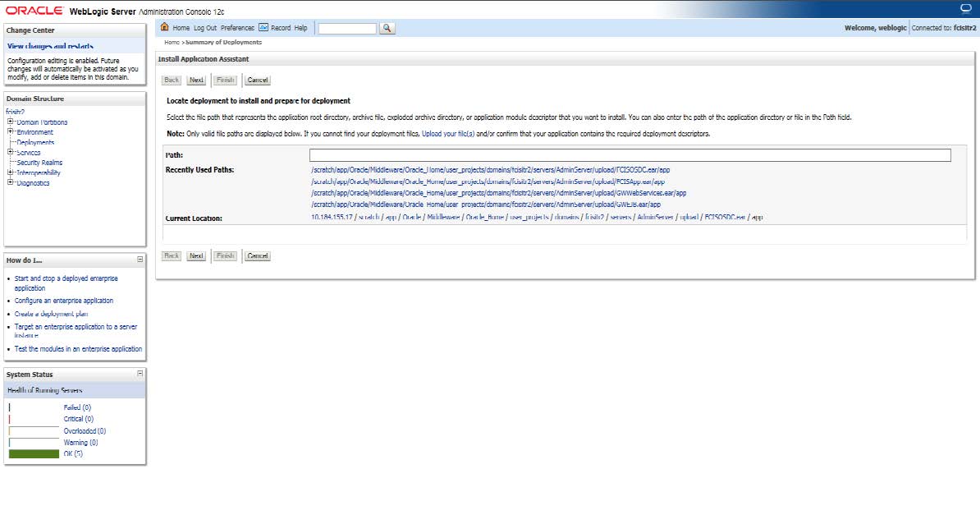Expand Services tree node
Screen dimensions: 980x515
pos(10,152)
